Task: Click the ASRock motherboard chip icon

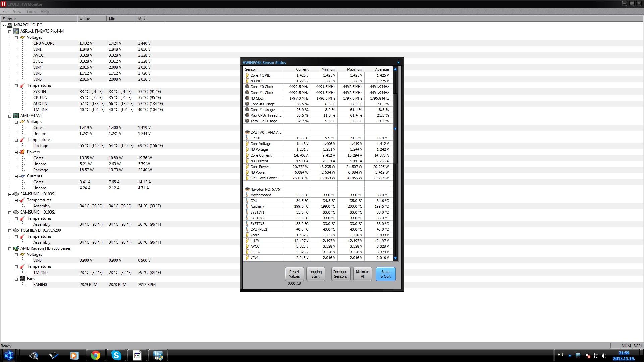Action: [x=16, y=31]
